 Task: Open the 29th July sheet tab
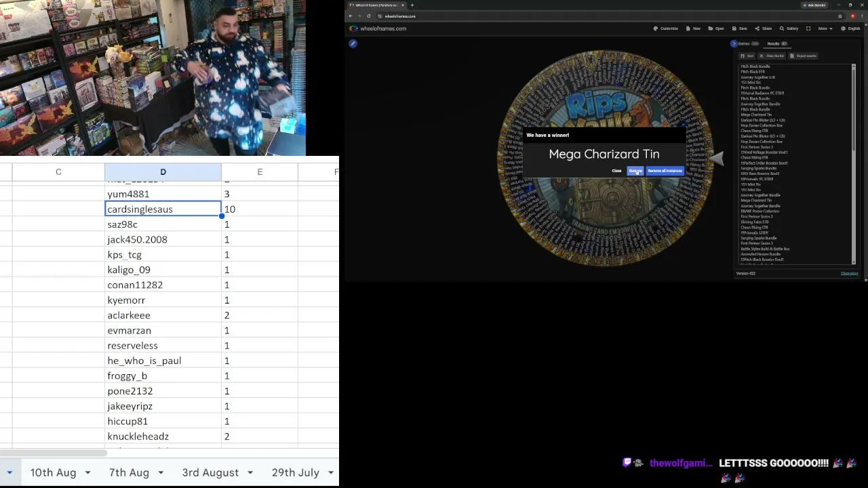(296, 472)
